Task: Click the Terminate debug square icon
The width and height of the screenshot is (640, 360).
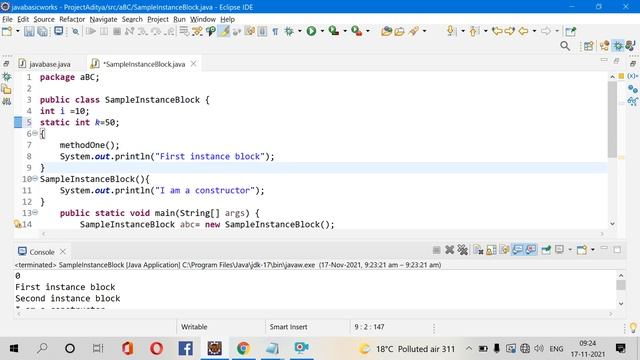Action: click(x=117, y=31)
